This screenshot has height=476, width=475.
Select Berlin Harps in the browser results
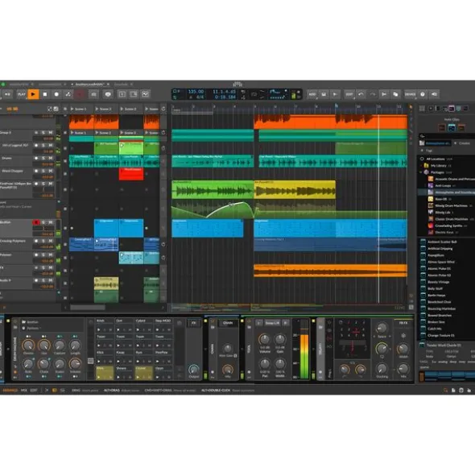click(436, 296)
